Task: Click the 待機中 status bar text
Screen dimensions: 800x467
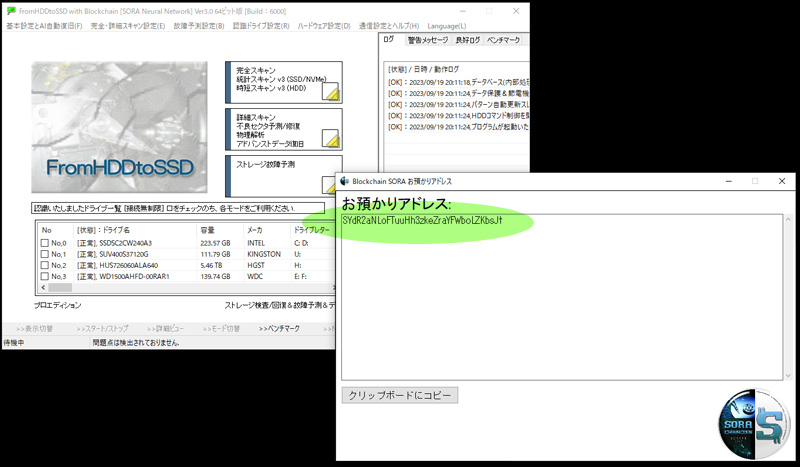Action: [x=14, y=343]
